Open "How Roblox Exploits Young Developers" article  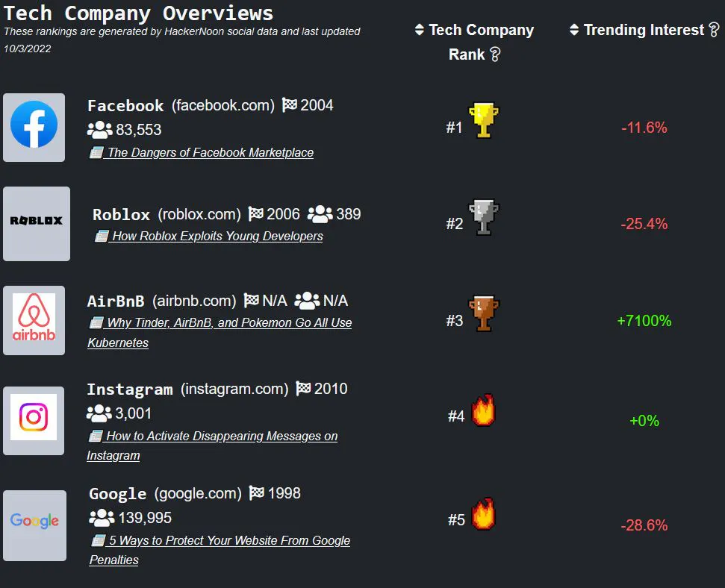click(x=217, y=236)
